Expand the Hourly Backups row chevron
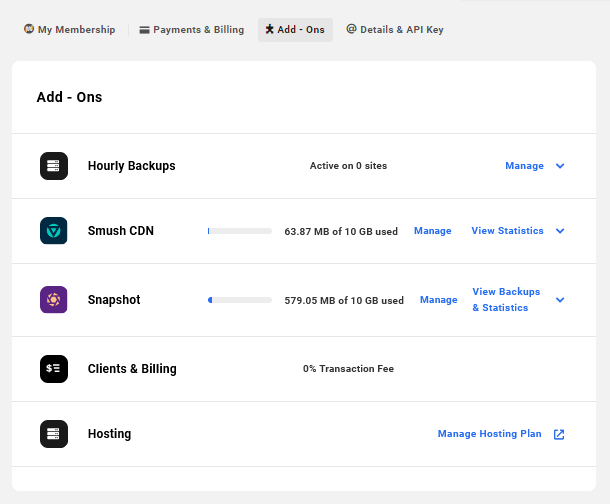 pos(560,166)
